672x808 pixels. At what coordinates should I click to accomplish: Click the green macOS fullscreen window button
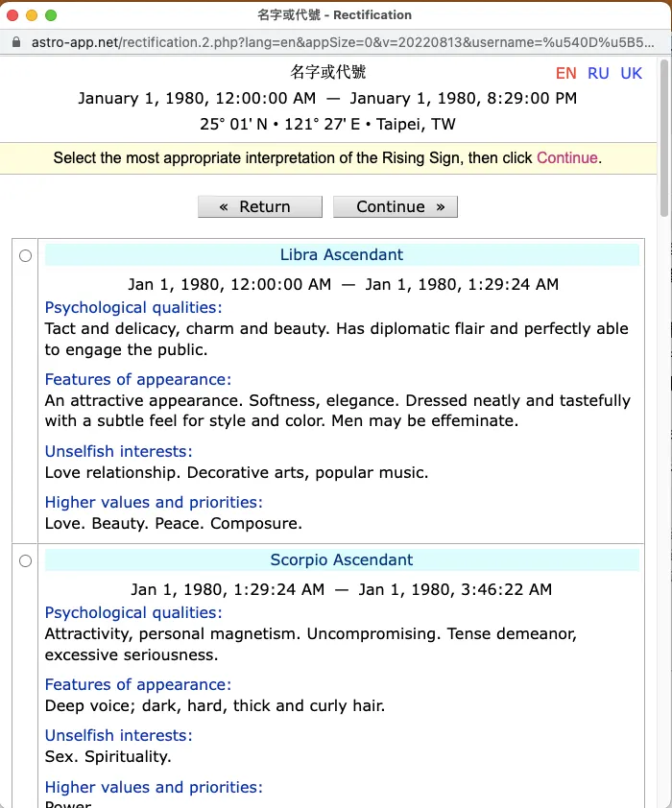[51, 15]
